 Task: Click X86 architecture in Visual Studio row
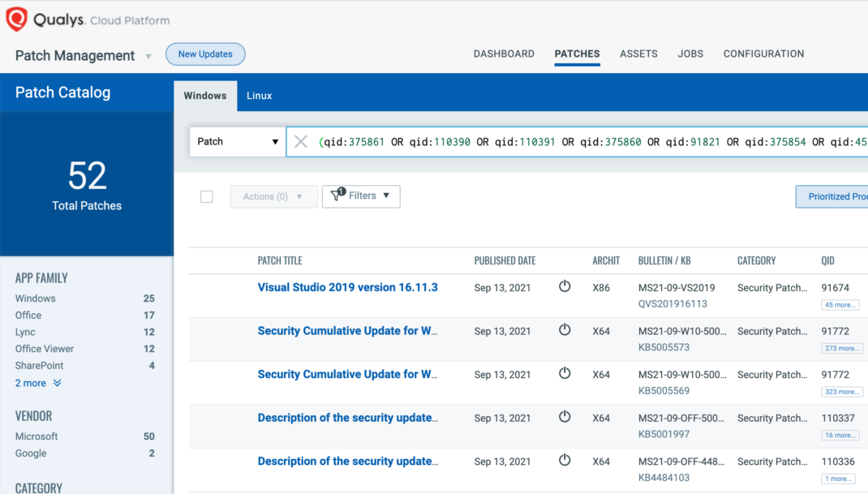point(601,288)
